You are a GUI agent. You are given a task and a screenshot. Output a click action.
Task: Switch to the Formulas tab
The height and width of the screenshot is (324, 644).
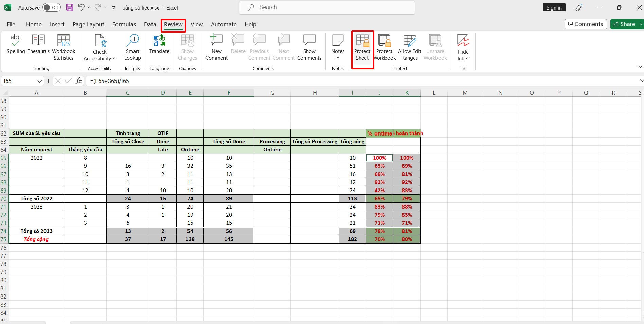tap(124, 24)
